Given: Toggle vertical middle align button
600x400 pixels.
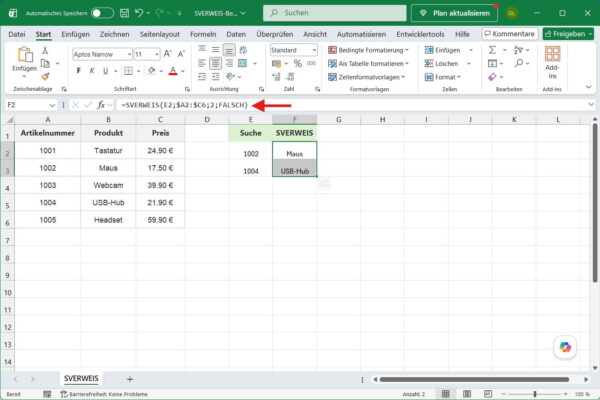Looking at the screenshot, I should [215, 50].
